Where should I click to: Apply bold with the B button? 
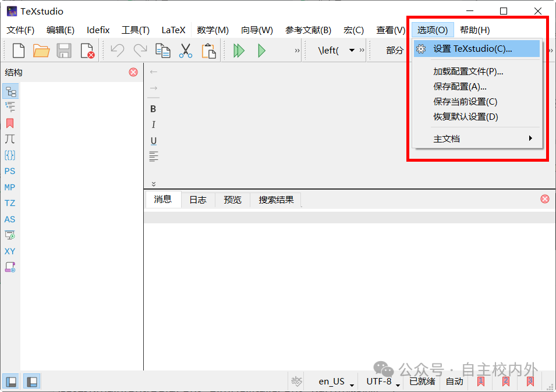[153, 109]
